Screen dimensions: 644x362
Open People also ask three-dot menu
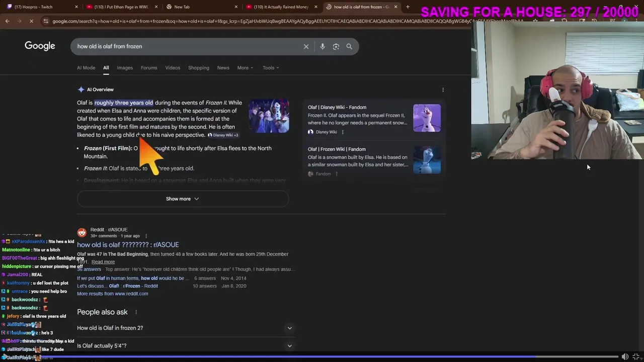pos(135,312)
